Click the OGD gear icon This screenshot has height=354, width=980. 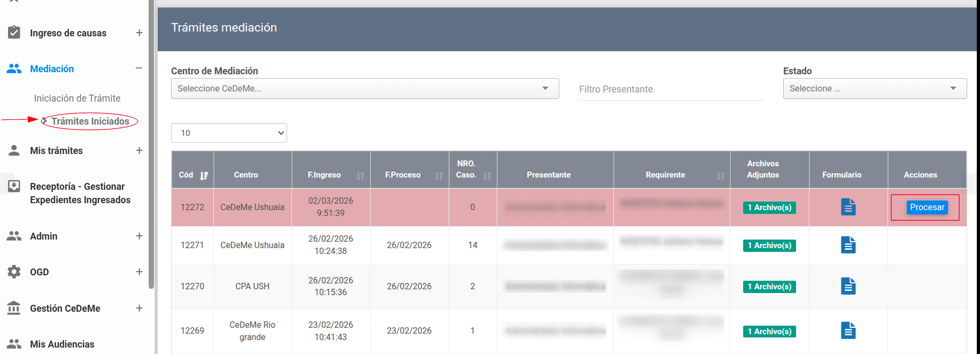coord(14,272)
